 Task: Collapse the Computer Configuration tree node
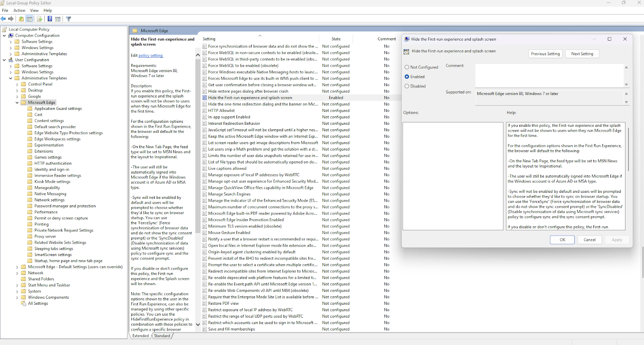point(4,35)
